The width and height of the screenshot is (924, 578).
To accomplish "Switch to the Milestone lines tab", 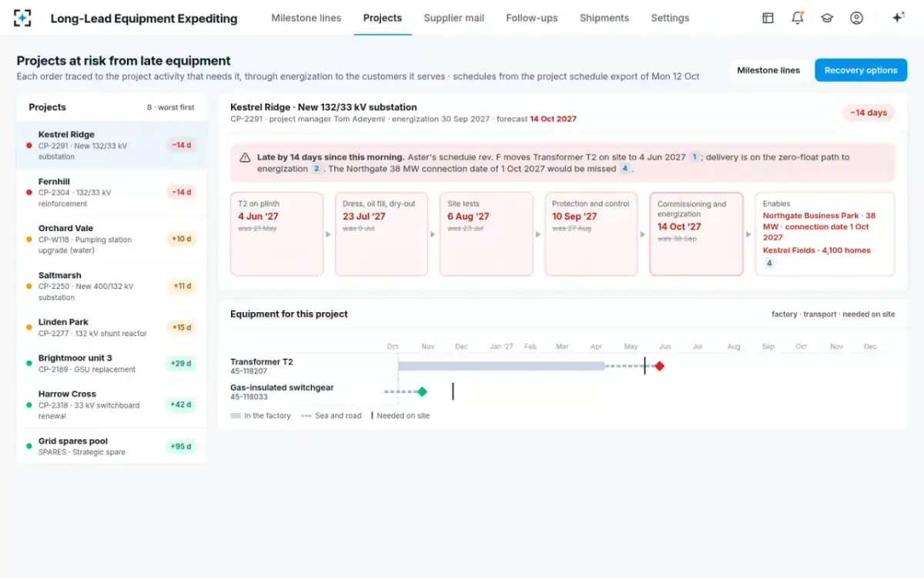I will [306, 18].
